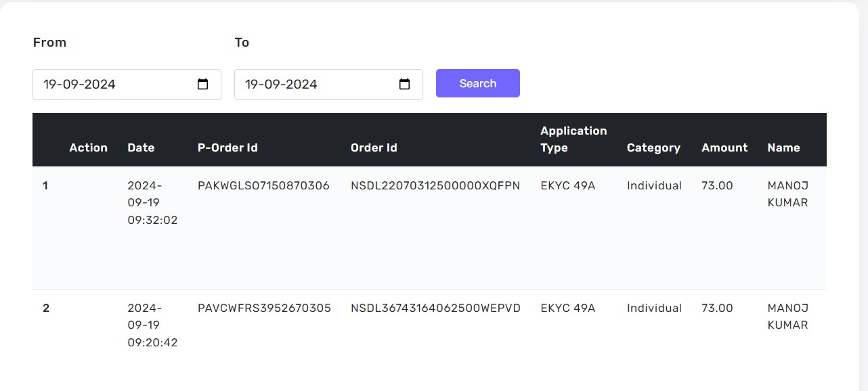Select P-Order Id PAVCWFRS3952670305
This screenshot has height=391, width=868.
click(264, 308)
